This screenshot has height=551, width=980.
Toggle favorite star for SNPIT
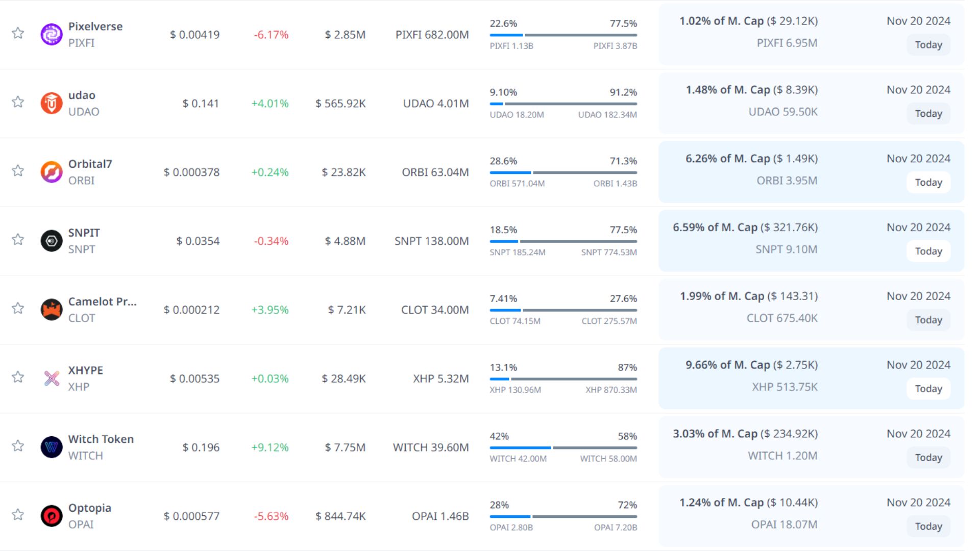pos(18,239)
